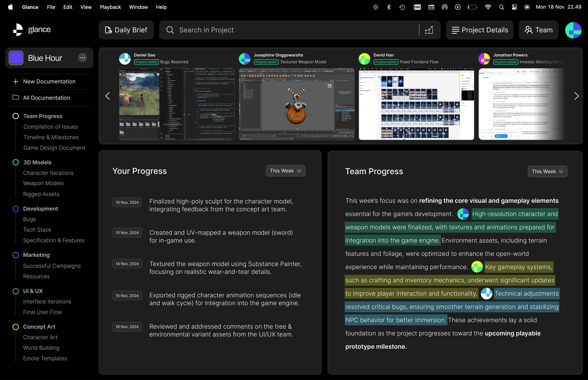Click the Bluetooth icon in the menu bar
Screen dimensions: 588x380
[x=389, y=7]
